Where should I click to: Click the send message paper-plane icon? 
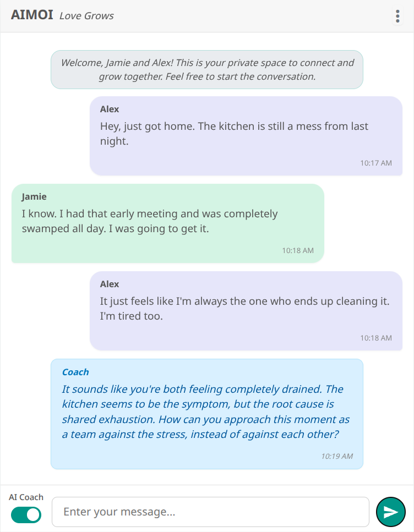click(x=391, y=512)
